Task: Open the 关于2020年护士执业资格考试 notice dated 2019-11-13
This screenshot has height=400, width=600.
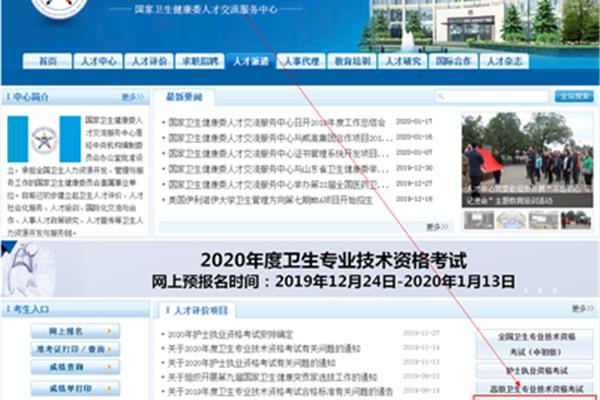Action: (252, 363)
